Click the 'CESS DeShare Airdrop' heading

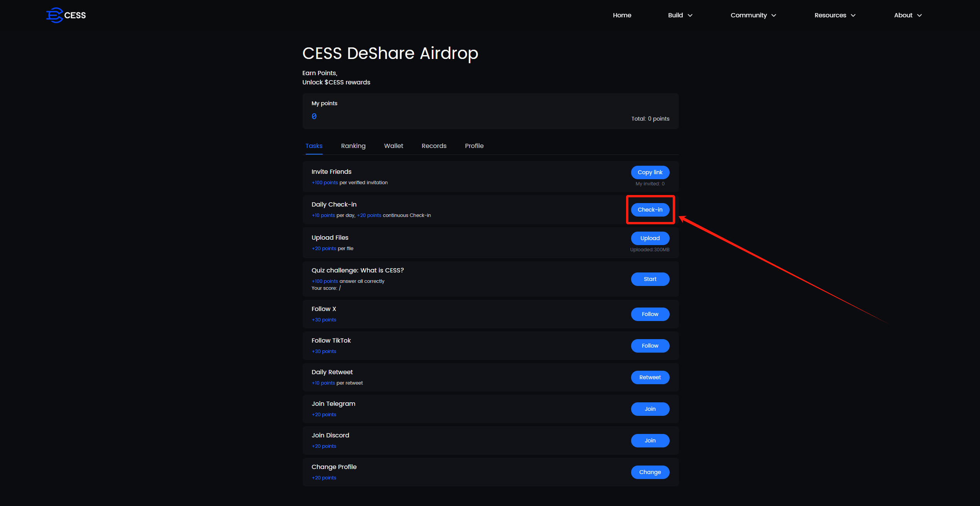[x=390, y=53]
